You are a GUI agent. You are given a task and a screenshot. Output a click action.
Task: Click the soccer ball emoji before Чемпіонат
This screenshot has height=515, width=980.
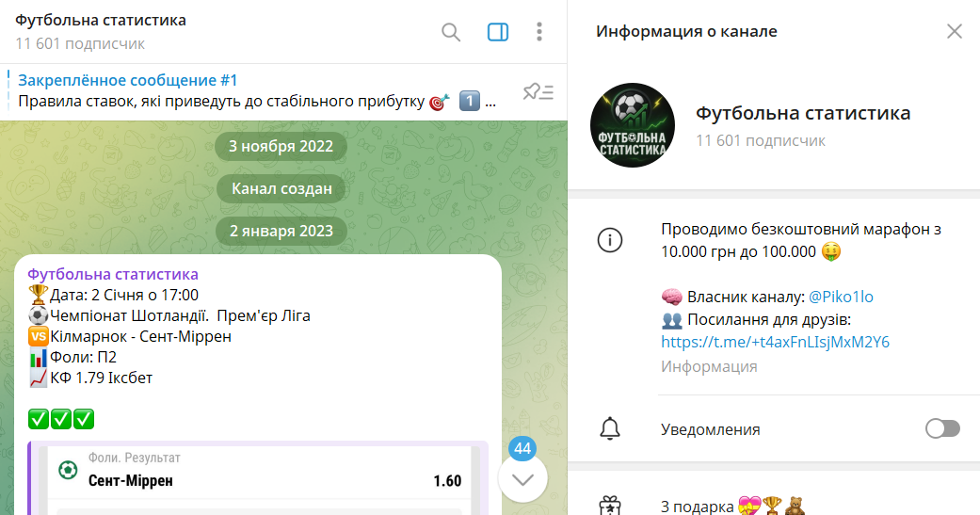coord(38,315)
